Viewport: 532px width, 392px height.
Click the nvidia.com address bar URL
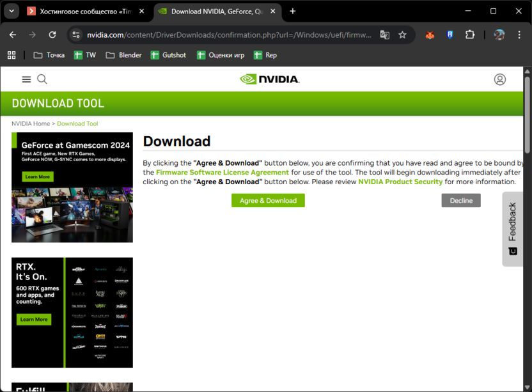tap(229, 35)
